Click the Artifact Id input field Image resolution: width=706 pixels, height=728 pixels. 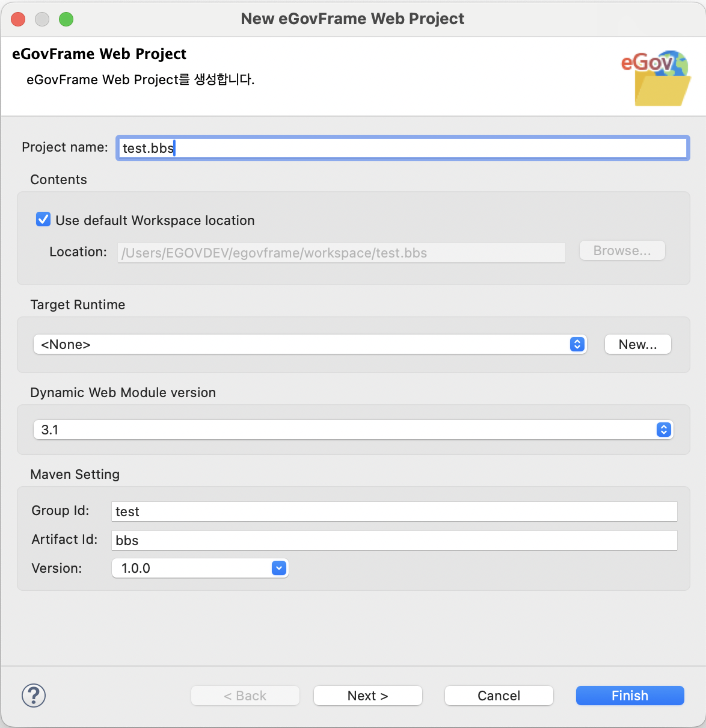click(394, 540)
